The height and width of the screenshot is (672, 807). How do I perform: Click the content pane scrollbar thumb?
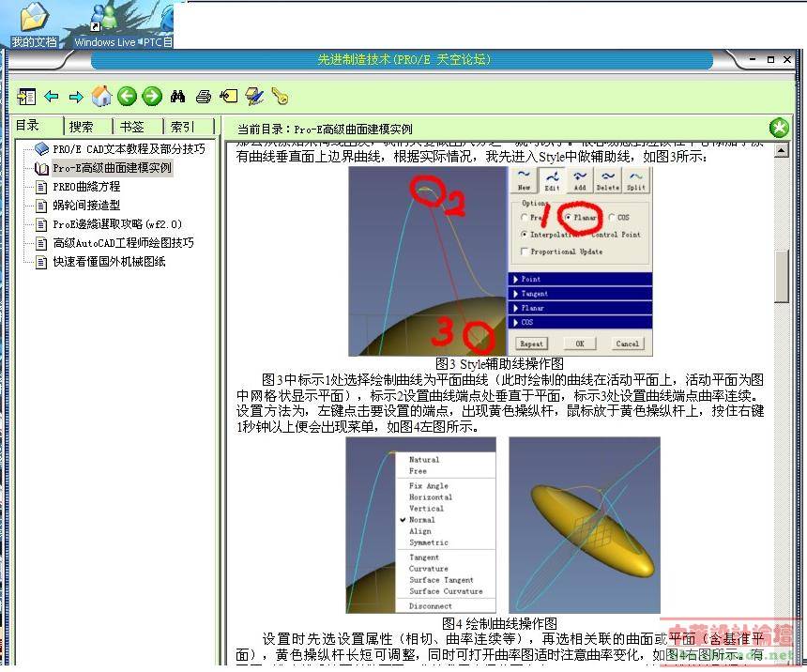tap(782, 277)
